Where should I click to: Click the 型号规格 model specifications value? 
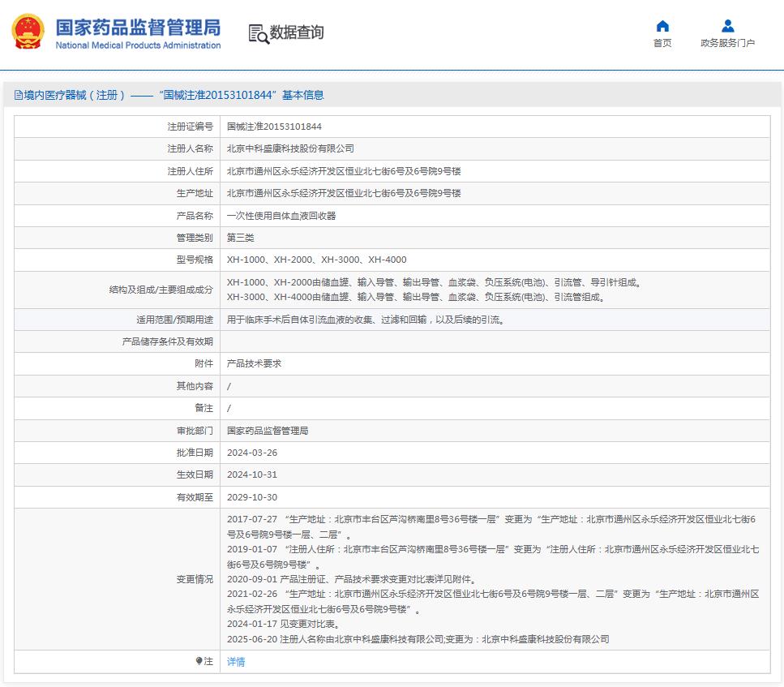[316, 260]
